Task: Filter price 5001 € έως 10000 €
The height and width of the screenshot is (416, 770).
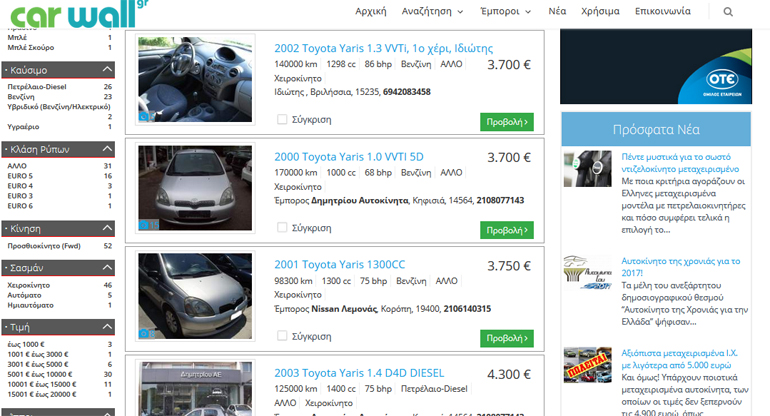Action: point(40,374)
